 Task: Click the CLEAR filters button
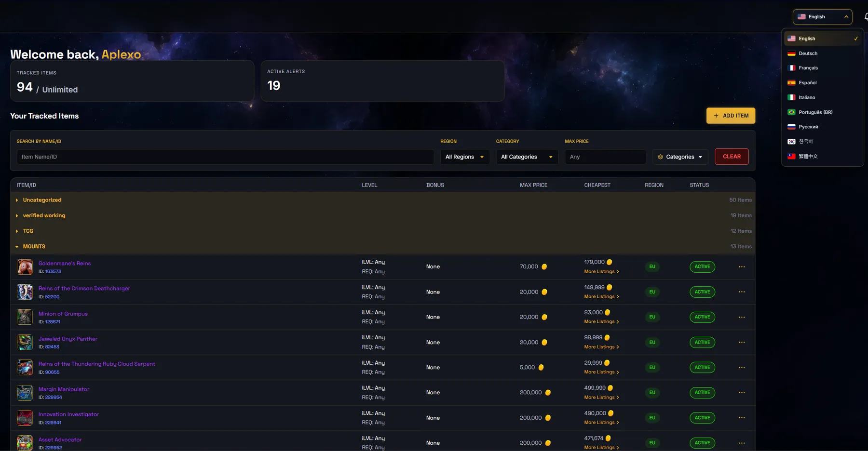(x=732, y=157)
